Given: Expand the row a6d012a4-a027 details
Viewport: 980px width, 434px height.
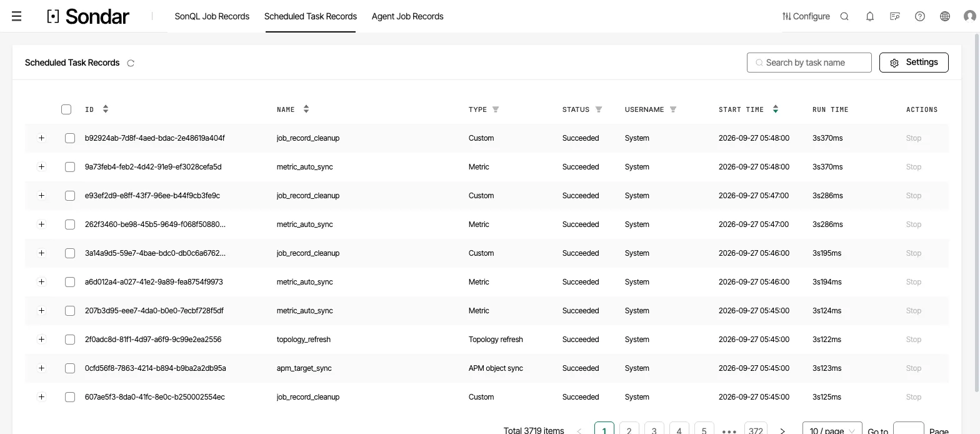Looking at the screenshot, I should (x=41, y=282).
